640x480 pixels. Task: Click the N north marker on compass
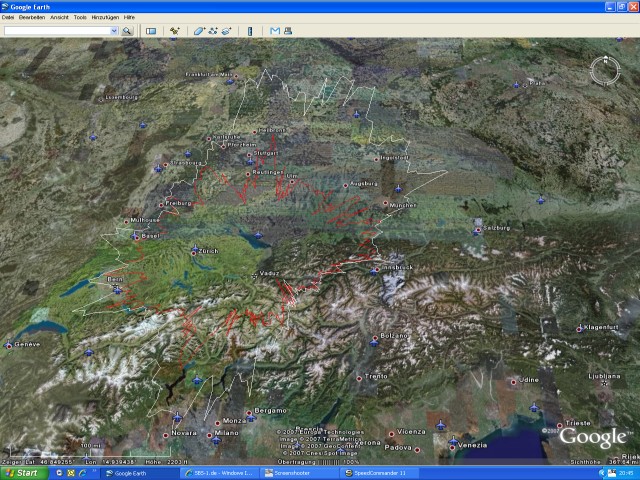605,60
